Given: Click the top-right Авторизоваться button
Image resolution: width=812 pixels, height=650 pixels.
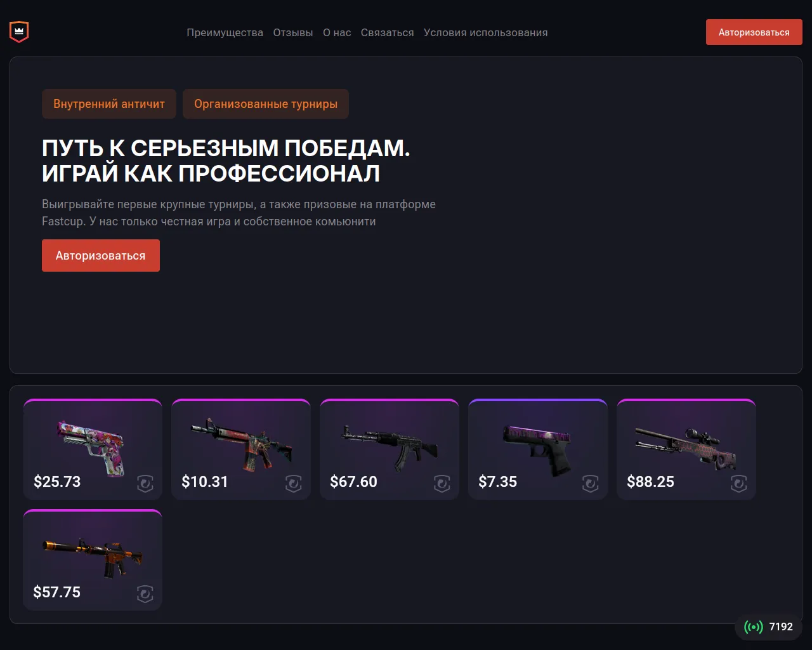Looking at the screenshot, I should [x=754, y=32].
